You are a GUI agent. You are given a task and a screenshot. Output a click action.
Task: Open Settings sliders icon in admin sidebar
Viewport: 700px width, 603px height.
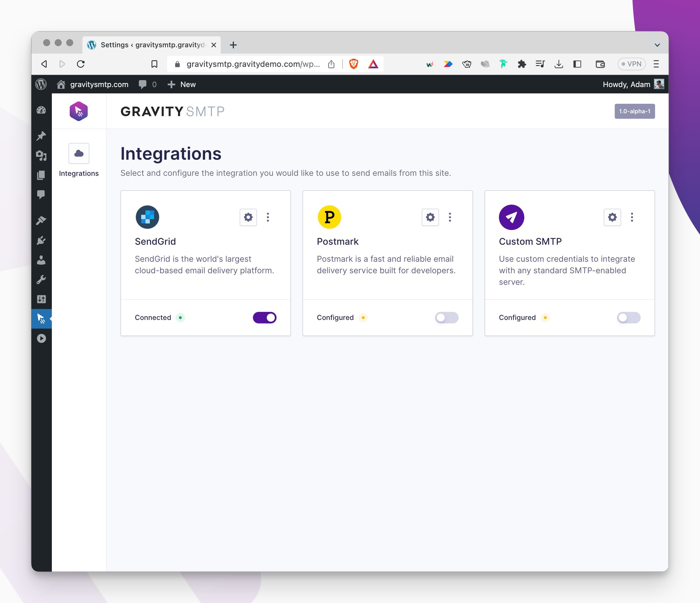41,299
